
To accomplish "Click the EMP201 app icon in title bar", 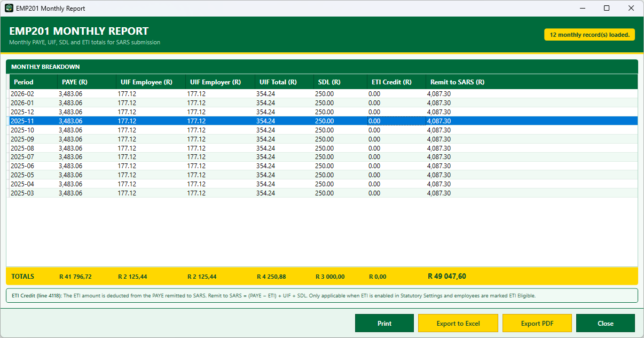I will pyautogui.click(x=9, y=9).
